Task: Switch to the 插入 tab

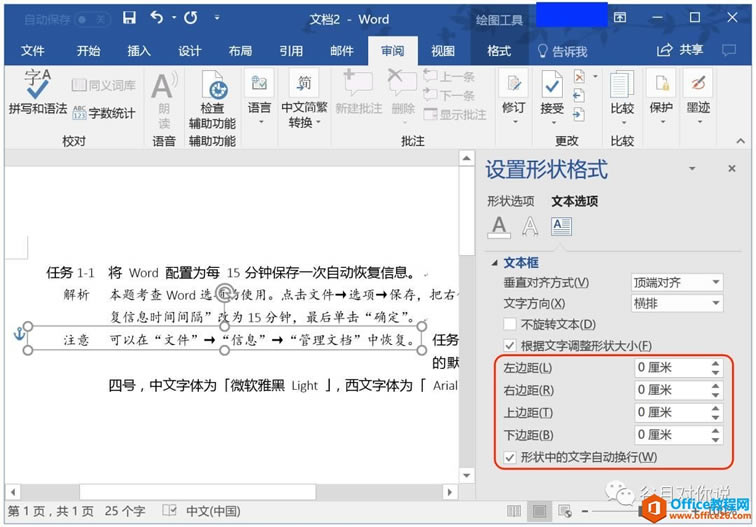Action: point(139,51)
